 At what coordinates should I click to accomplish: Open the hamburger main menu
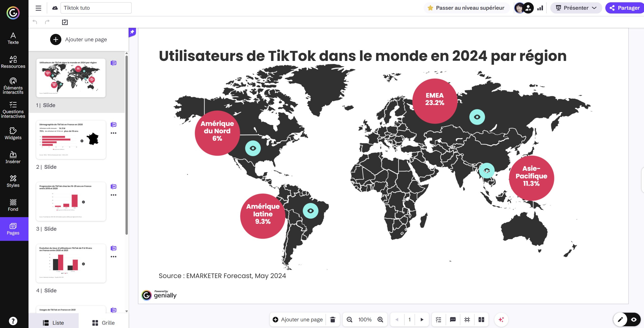click(38, 8)
